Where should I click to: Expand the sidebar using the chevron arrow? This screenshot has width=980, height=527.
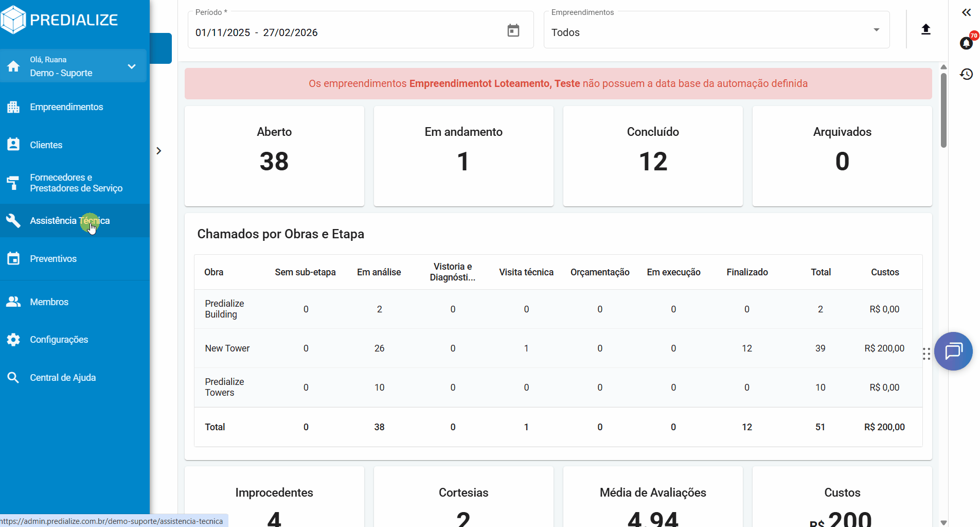[159, 151]
